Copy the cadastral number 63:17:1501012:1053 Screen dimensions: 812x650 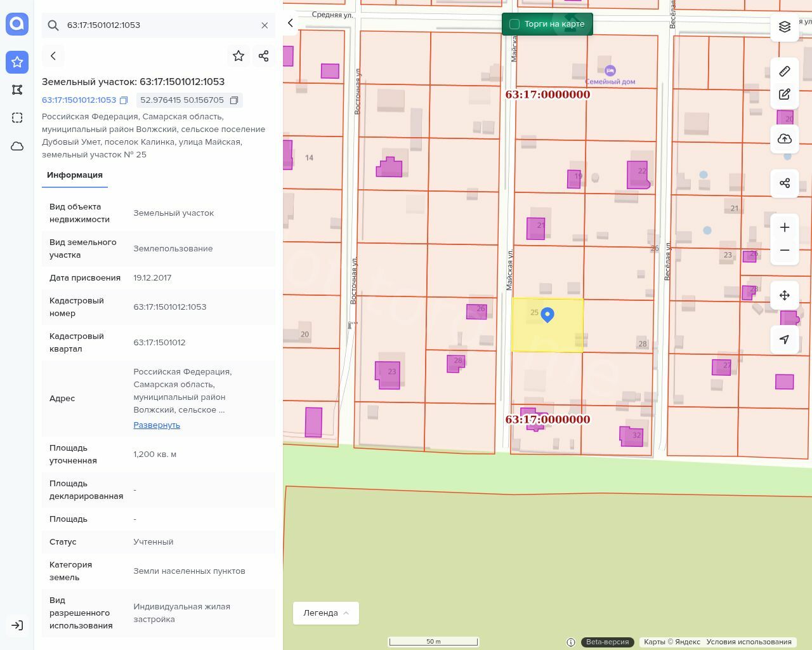click(x=124, y=100)
